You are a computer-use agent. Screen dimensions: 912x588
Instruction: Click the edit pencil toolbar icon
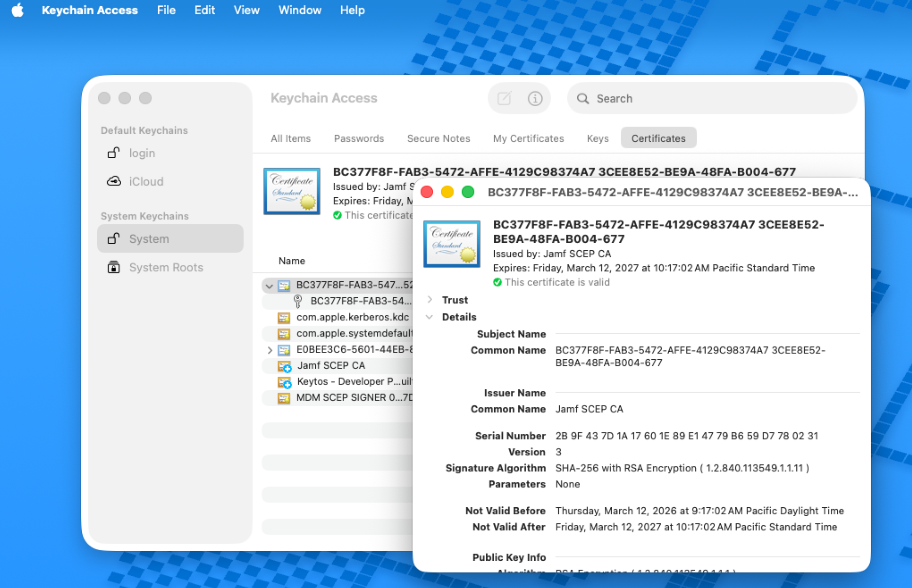(x=503, y=98)
